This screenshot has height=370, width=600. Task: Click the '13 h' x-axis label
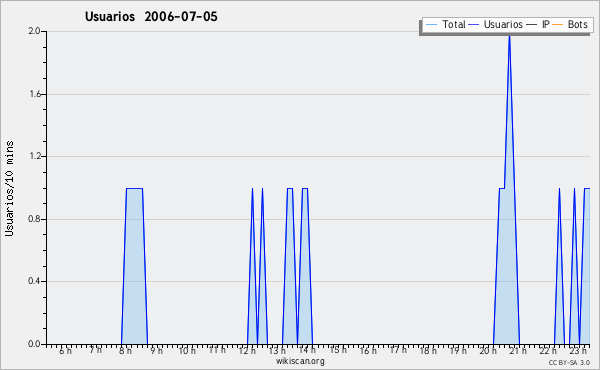pos(277,350)
